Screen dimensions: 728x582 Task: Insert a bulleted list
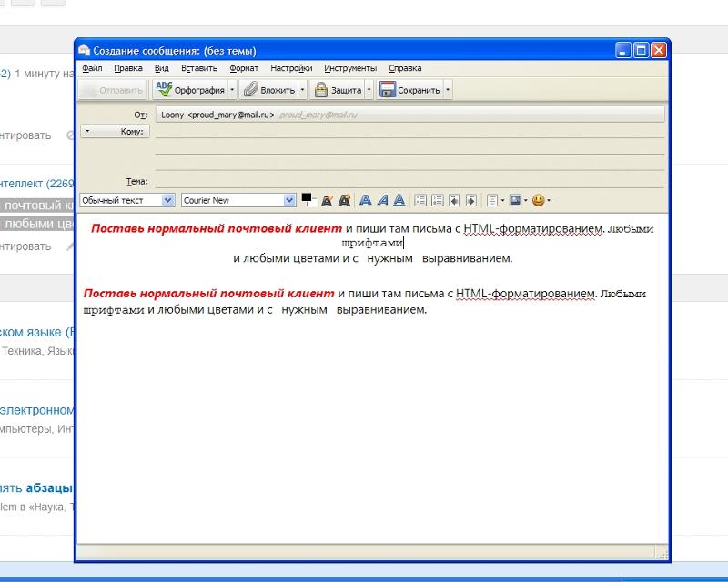420,200
